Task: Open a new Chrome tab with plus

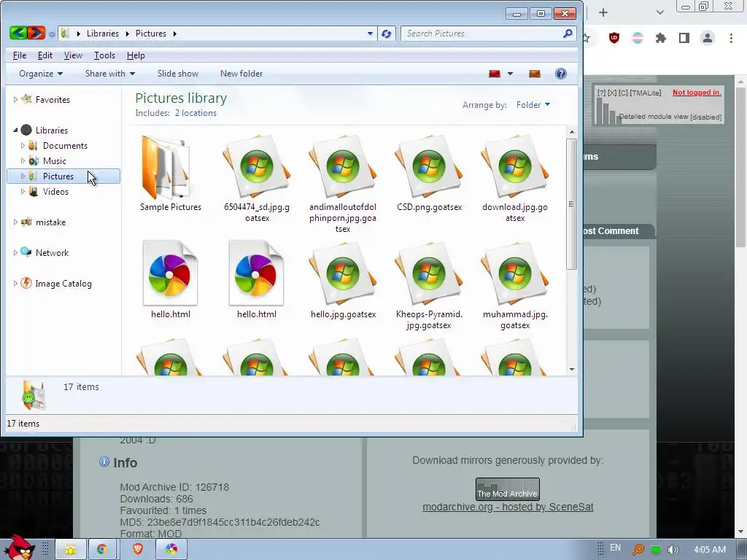Action: [603, 12]
